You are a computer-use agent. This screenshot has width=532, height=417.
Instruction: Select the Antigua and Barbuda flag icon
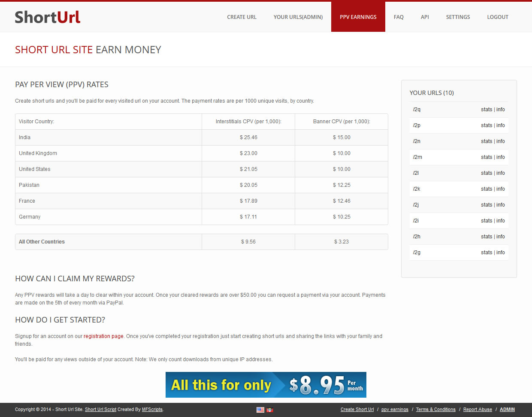(x=270, y=410)
